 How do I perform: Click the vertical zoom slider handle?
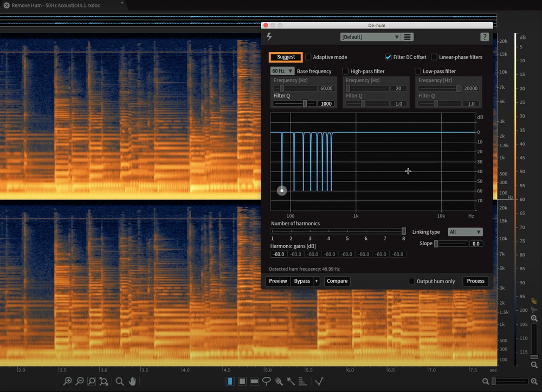click(534, 357)
